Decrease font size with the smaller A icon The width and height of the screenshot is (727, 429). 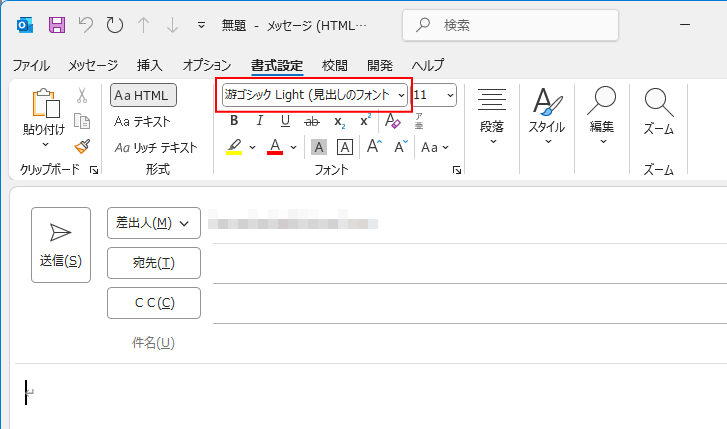[401, 147]
